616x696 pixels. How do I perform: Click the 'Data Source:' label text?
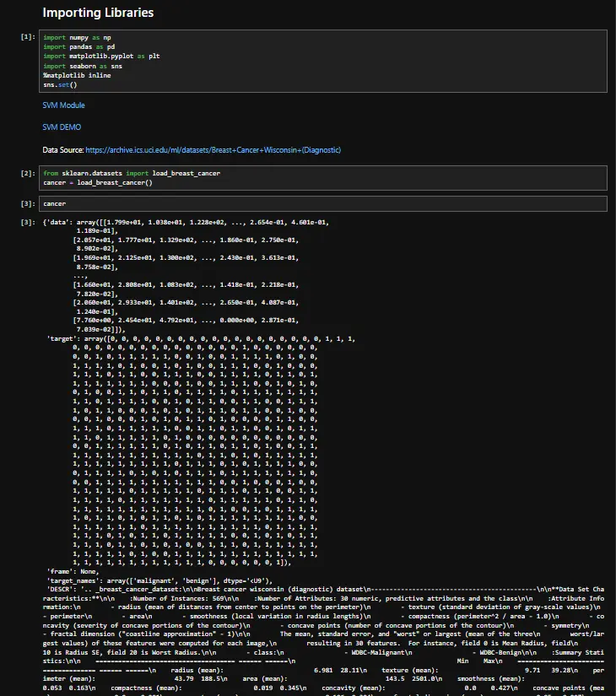[62, 150]
